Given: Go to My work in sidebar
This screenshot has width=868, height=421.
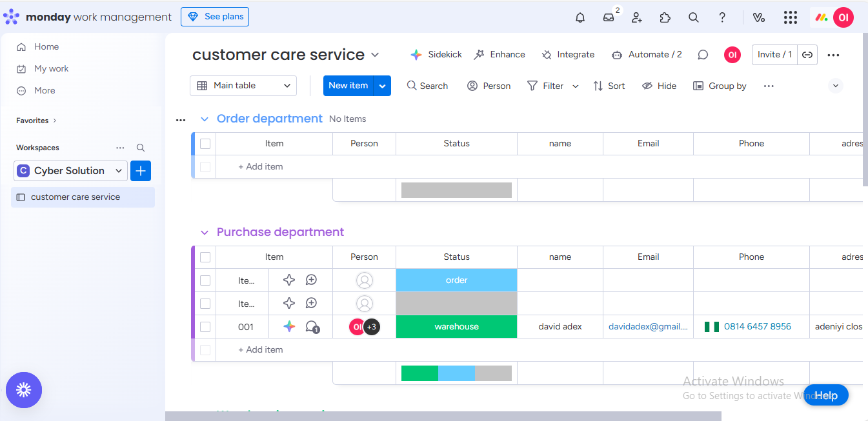Looking at the screenshot, I should tap(51, 68).
